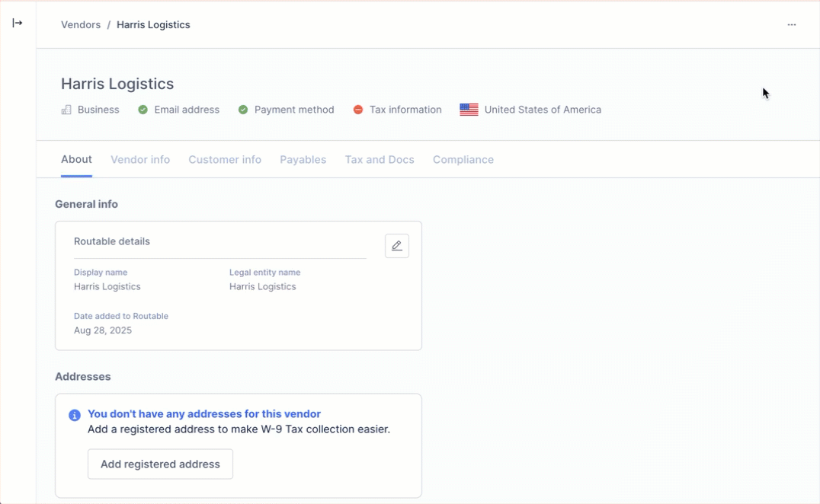The image size is (820, 504).
Task: Click the Business building icon
Action: pos(66,110)
